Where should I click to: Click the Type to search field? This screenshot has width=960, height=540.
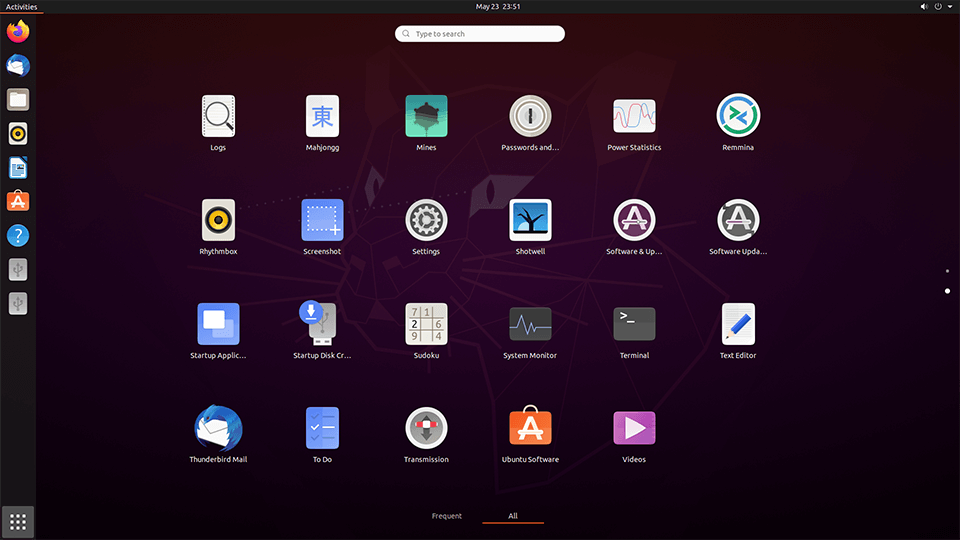[x=479, y=34]
